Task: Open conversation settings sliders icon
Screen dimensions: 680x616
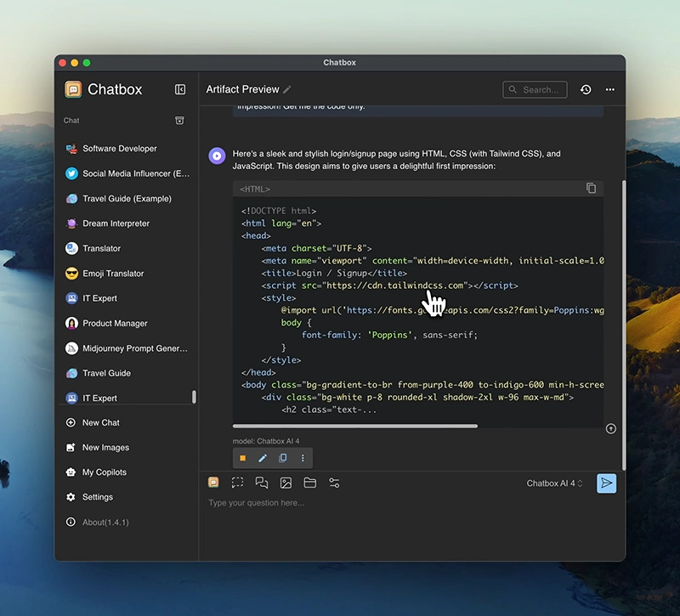Action: point(334,483)
